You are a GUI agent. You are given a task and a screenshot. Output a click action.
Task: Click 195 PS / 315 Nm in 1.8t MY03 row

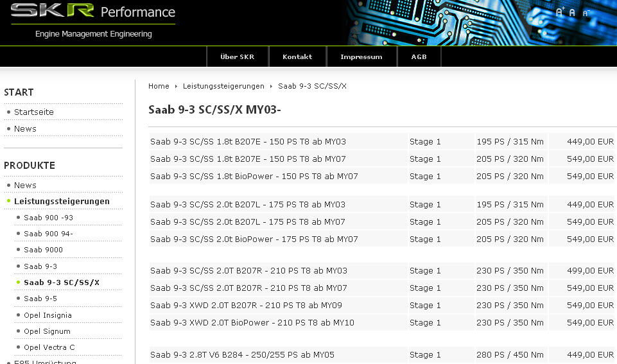point(510,142)
